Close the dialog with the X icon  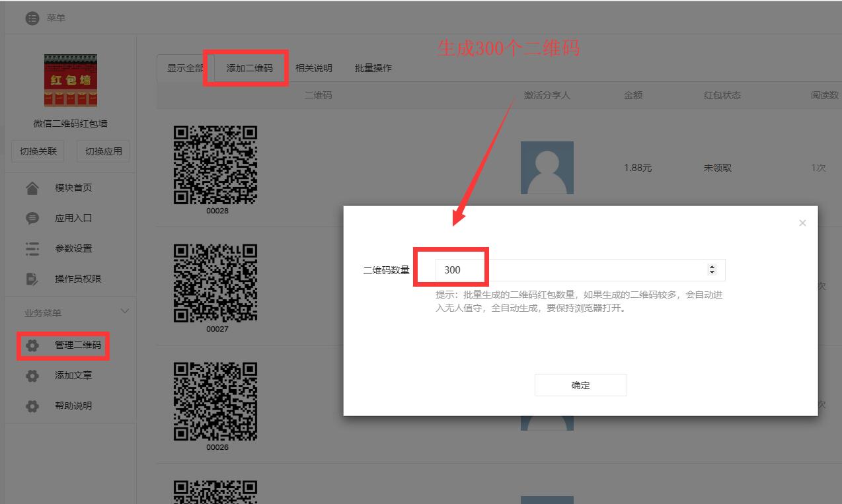[x=802, y=223]
